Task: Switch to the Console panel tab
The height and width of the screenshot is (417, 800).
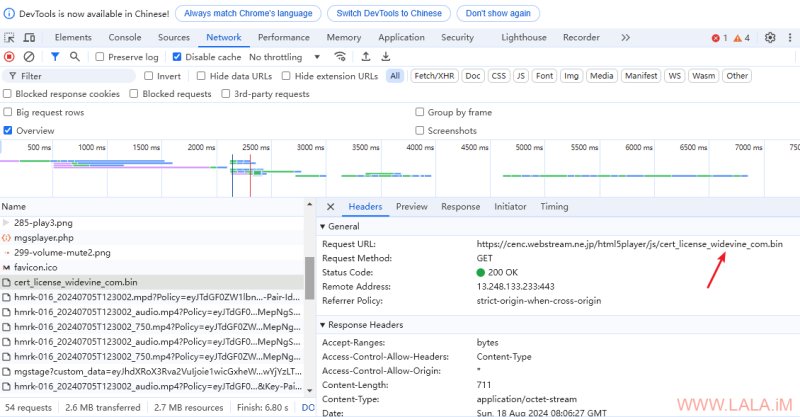Action: coord(124,37)
